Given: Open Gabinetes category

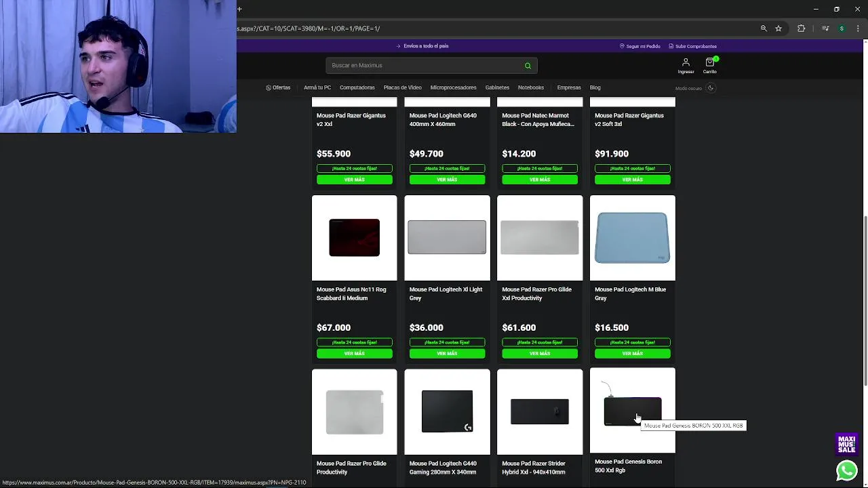Looking at the screenshot, I should point(497,87).
